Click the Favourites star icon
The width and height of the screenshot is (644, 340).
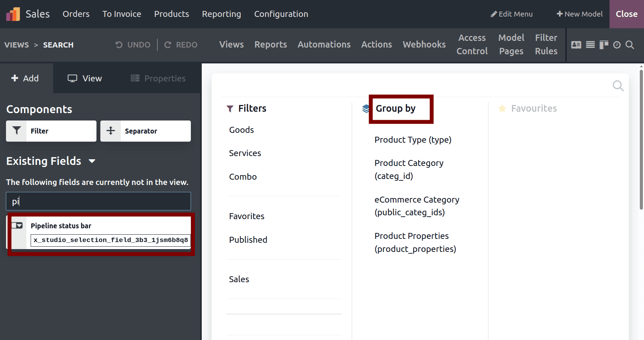pos(502,109)
